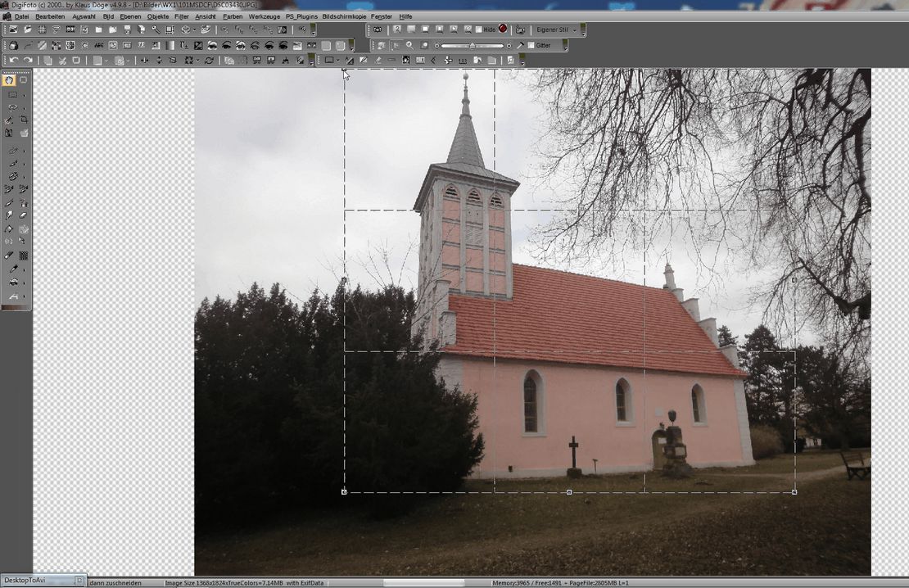
Task: Click the Redo arrow icon
Action: 28,61
